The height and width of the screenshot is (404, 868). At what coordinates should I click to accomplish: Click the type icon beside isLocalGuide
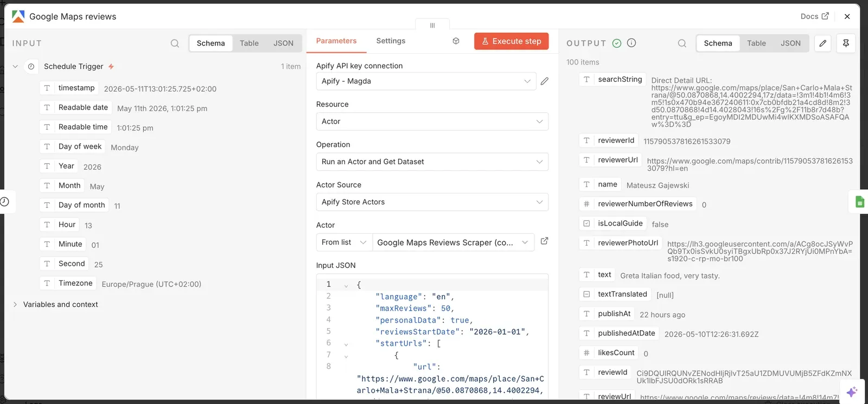click(586, 223)
